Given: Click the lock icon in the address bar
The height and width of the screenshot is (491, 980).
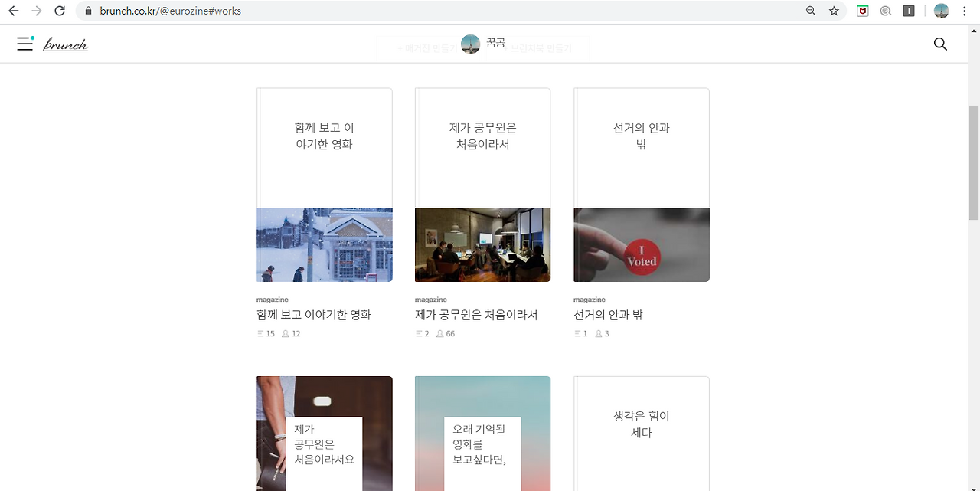Looking at the screenshot, I should [88, 11].
